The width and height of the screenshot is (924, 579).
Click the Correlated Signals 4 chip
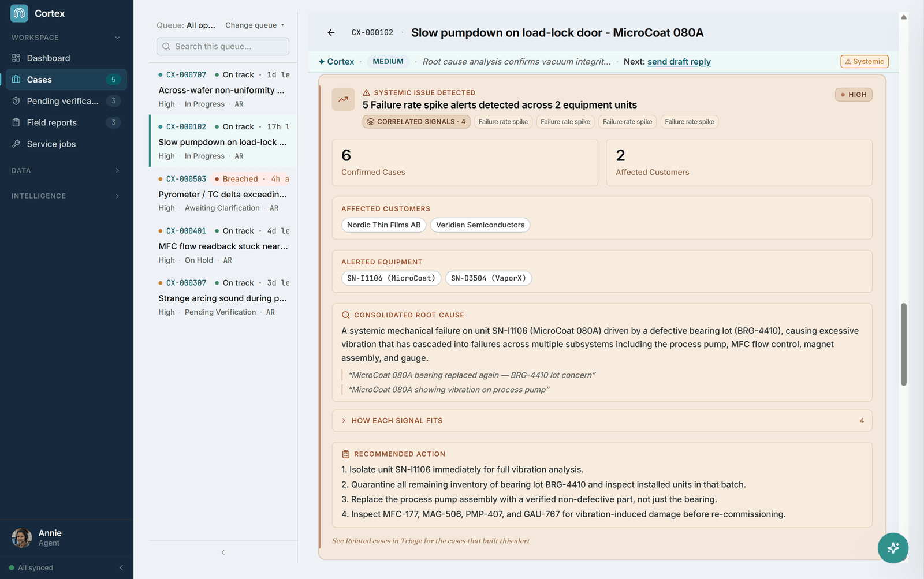pyautogui.click(x=416, y=122)
